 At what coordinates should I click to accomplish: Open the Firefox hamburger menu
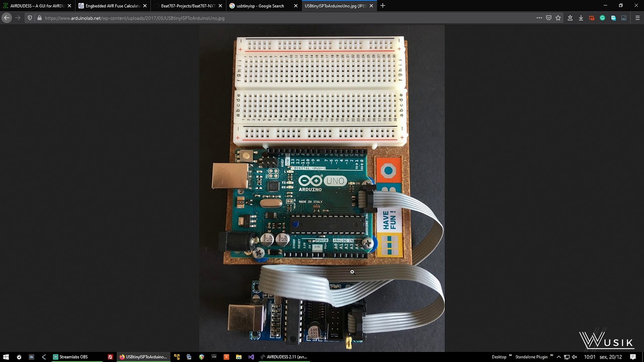coord(637,18)
